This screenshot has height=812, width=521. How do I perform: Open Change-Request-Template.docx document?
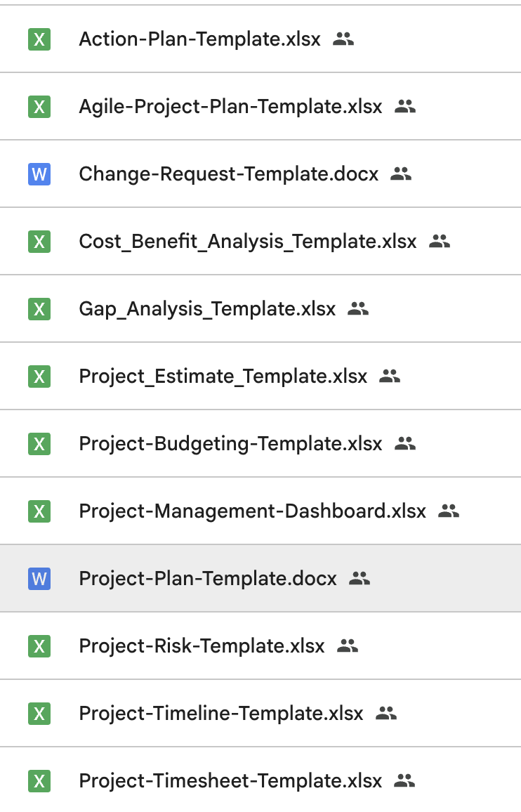click(228, 174)
